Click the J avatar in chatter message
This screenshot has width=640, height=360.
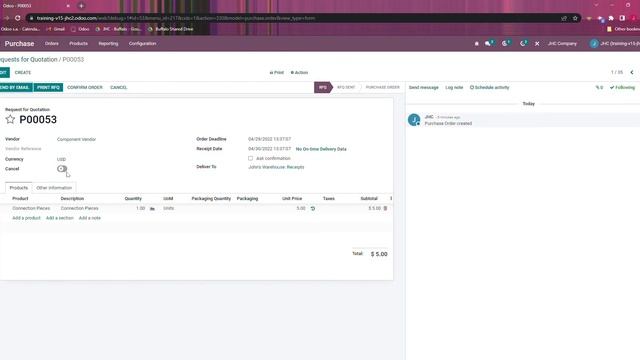point(414,120)
